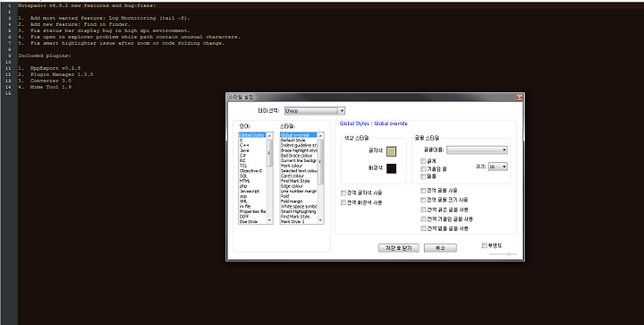This screenshot has height=325, width=644.
Task: Enable global foreground colour (전역 글자색 사용)
Action: 343,192
